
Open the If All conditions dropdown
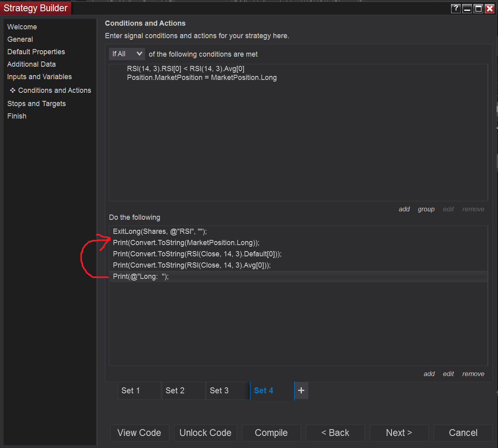[127, 54]
